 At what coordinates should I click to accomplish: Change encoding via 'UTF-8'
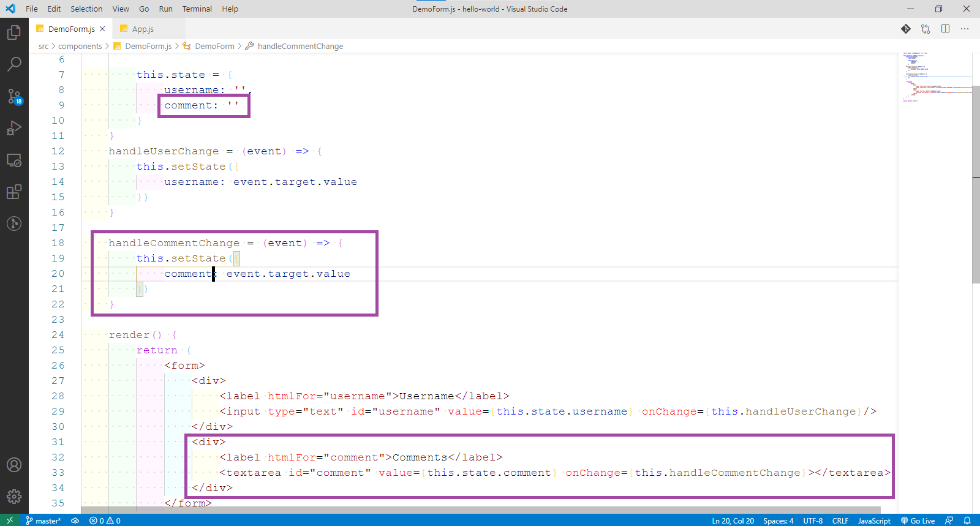click(813, 520)
